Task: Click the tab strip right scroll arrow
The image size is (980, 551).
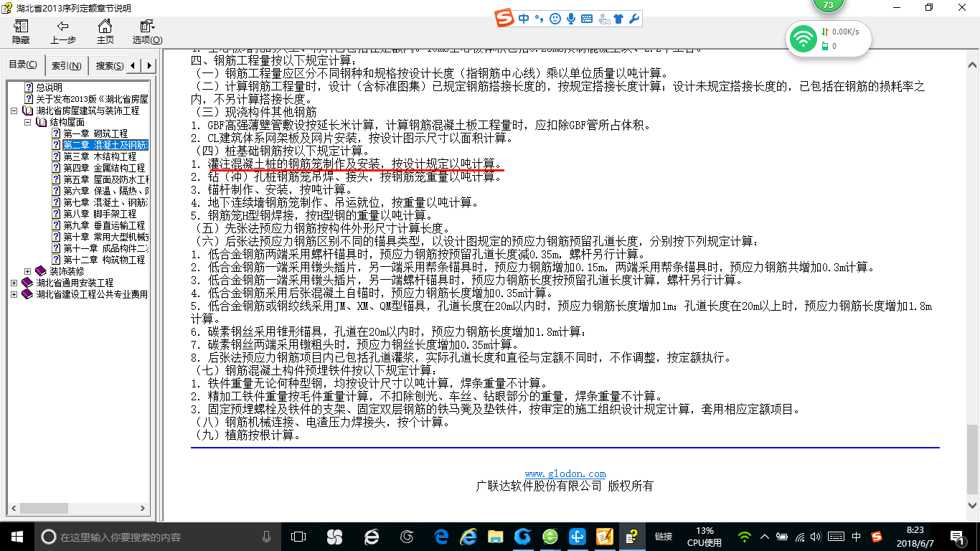Action: [x=149, y=66]
